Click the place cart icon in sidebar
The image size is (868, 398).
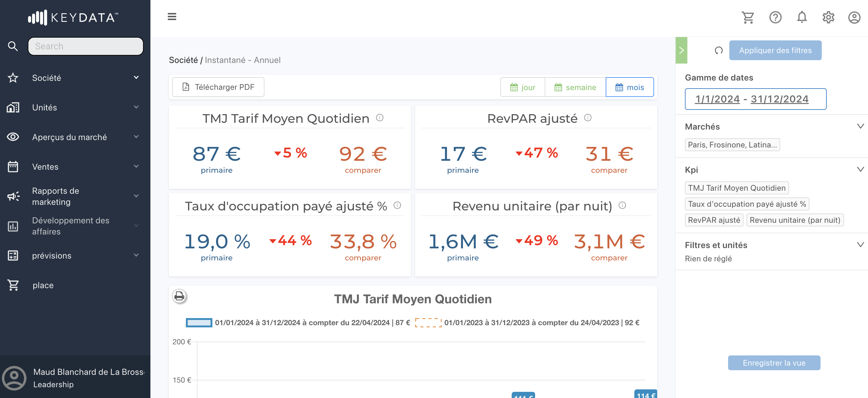click(14, 285)
